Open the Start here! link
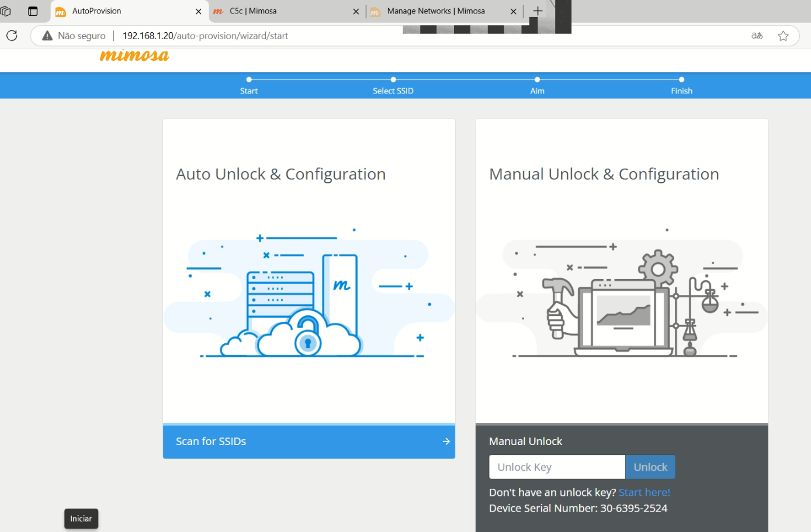811x532 pixels. (644, 492)
